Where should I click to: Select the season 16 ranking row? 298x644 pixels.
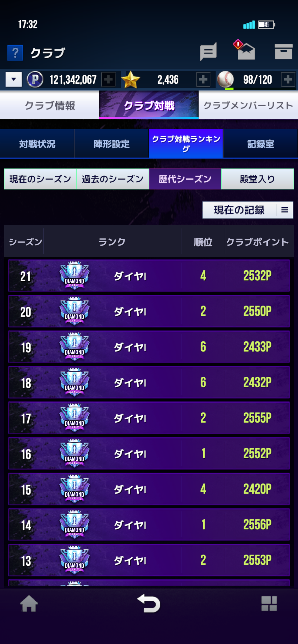pyautogui.click(x=149, y=453)
